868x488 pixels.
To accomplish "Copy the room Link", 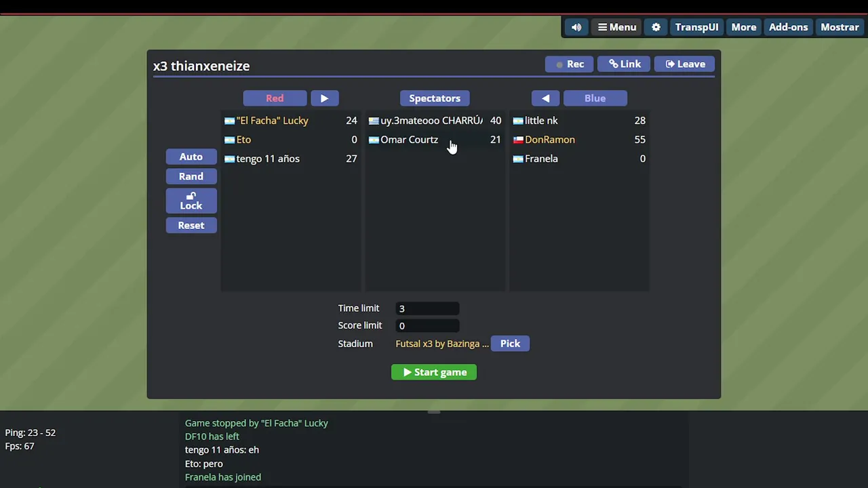I will [x=625, y=64].
